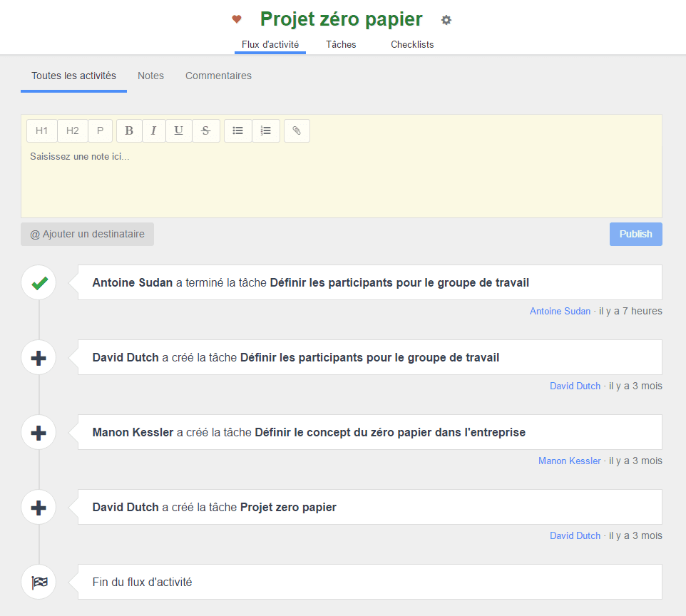Open project settings gear icon

446,20
